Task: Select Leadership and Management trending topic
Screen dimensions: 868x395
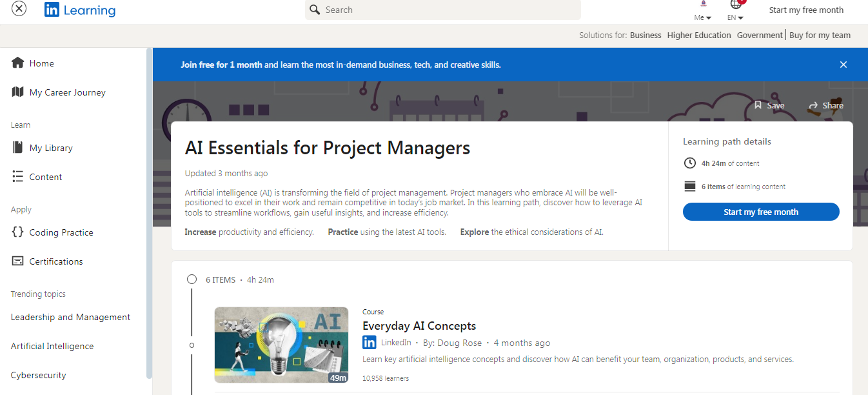Action: pyautogui.click(x=70, y=317)
